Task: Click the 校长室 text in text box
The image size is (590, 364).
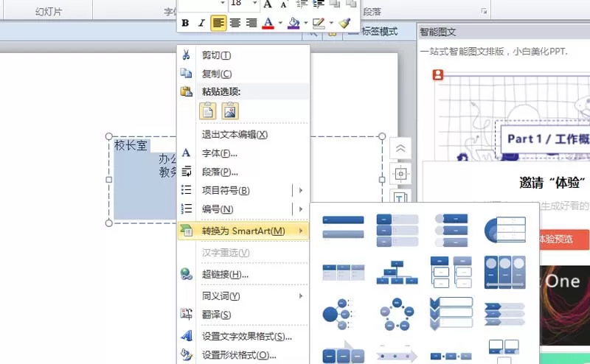Action: (131, 145)
